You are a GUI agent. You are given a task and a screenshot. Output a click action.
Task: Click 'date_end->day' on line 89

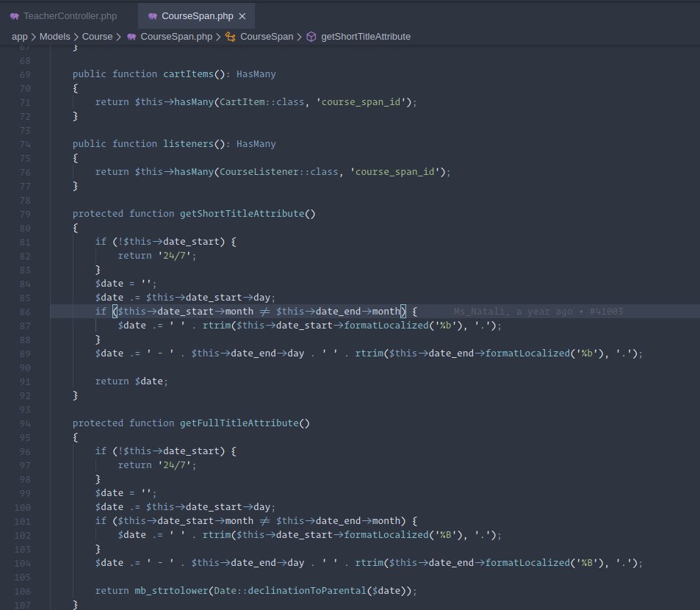click(x=267, y=354)
